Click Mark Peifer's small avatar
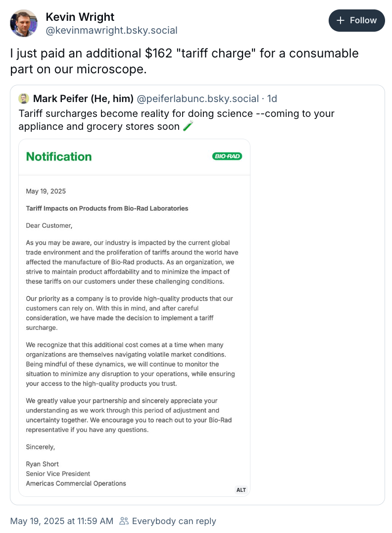 point(24,98)
